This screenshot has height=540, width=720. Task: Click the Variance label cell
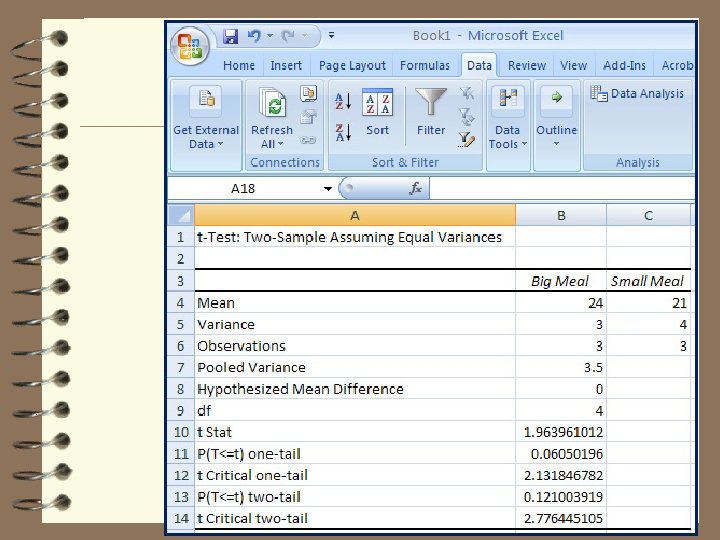(354, 324)
